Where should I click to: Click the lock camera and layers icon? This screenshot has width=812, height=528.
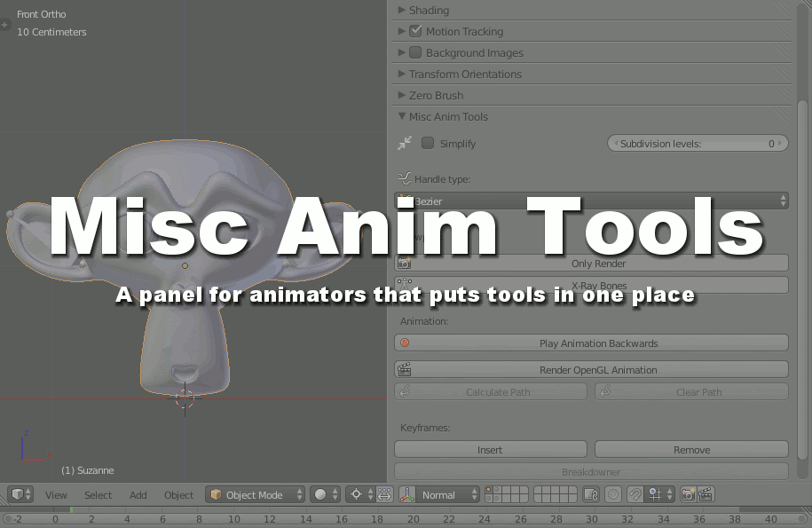(x=590, y=494)
